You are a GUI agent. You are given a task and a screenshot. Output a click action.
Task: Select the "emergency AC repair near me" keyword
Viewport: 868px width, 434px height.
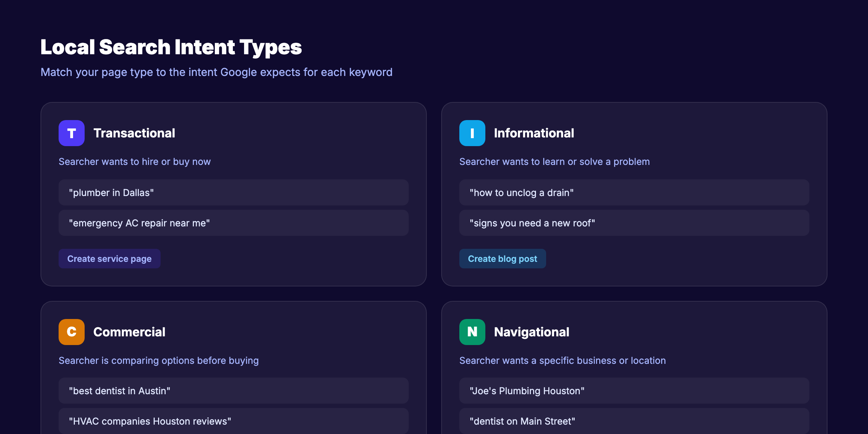coord(233,223)
